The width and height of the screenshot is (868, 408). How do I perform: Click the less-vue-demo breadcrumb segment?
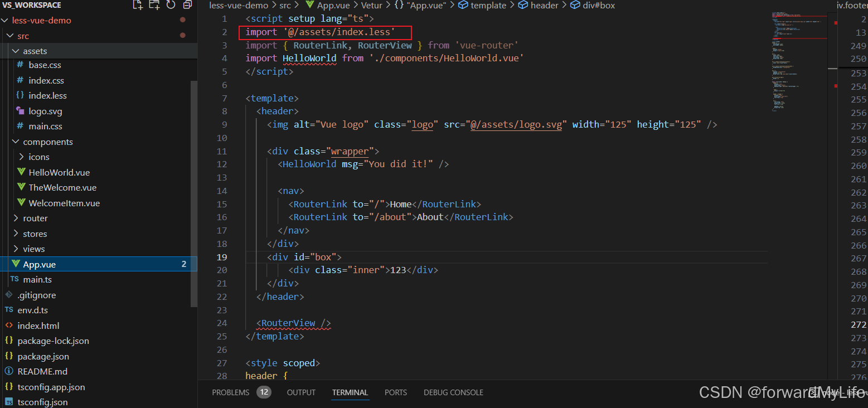(x=239, y=5)
